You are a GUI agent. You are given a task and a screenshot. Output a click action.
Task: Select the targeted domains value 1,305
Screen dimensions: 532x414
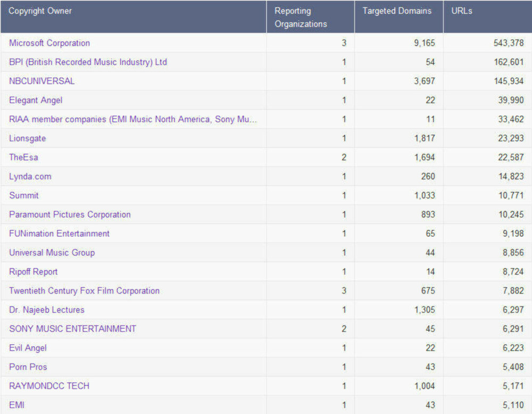(425, 310)
